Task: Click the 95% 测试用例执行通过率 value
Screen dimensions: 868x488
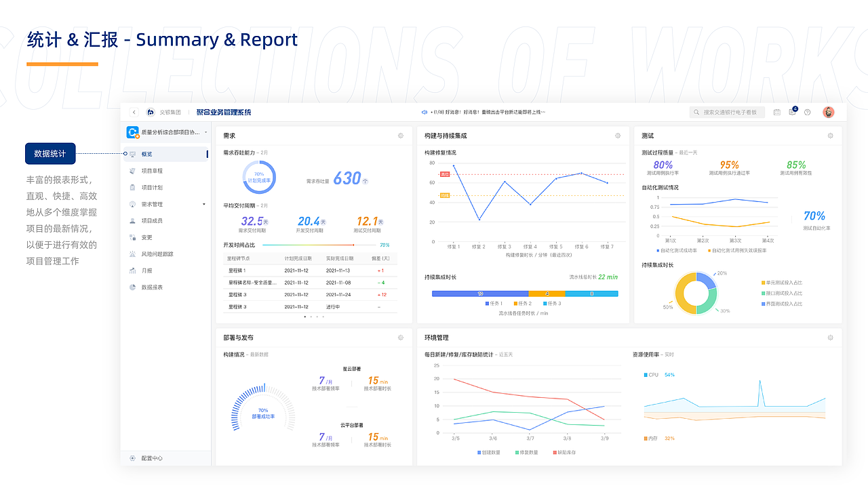Action: 729,165
